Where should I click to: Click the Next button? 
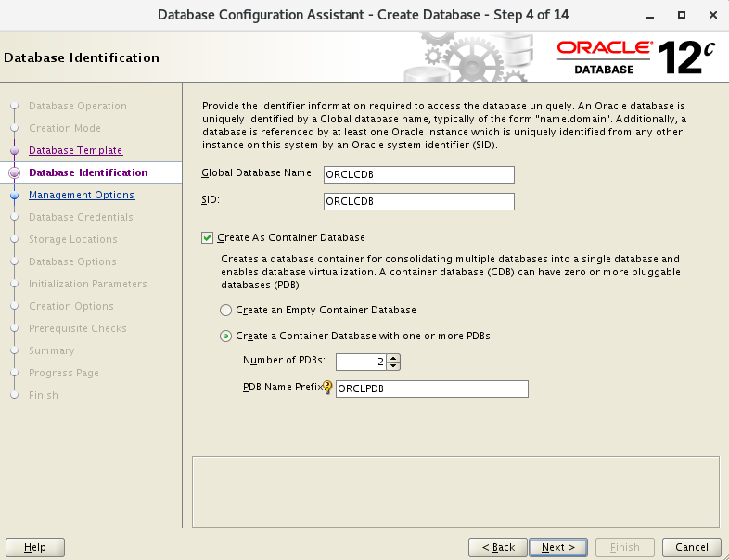pos(559,547)
